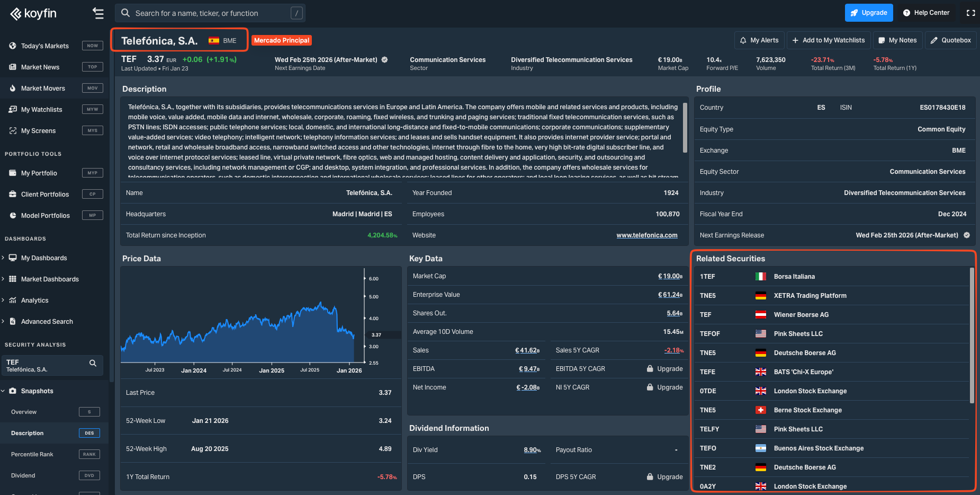The image size is (980, 495).
Task: Focus the name or ticker search field
Action: tap(210, 13)
